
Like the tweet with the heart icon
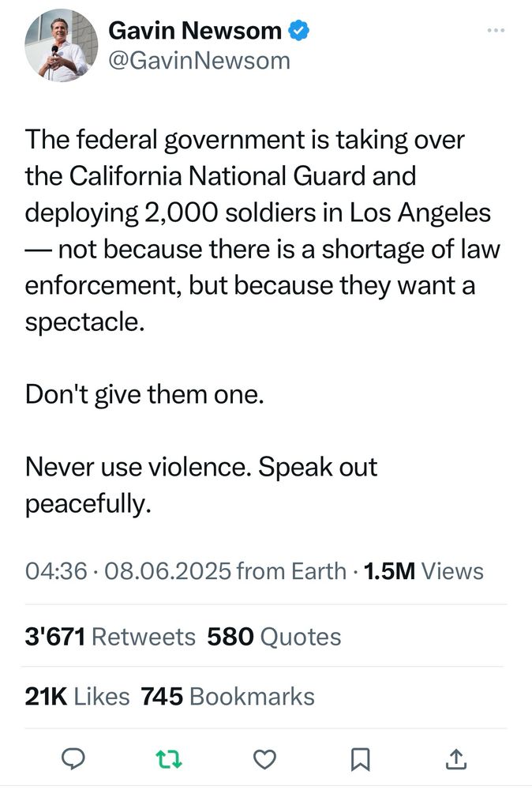[x=264, y=759]
